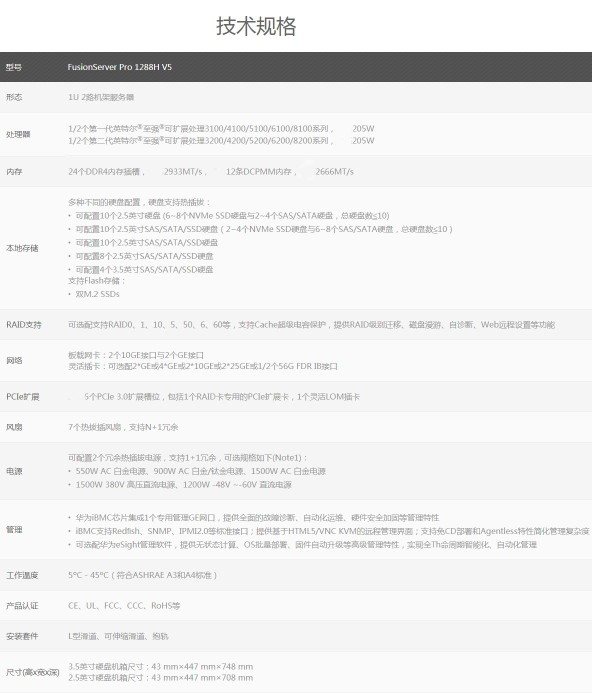Viewport: 592px width, 693px height.
Task: Select the 安装套件 row label
Action: click(x=22, y=636)
